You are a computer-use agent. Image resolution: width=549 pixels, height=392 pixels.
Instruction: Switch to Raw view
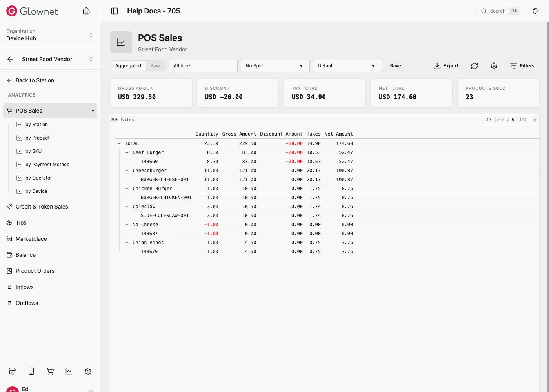[155, 66]
